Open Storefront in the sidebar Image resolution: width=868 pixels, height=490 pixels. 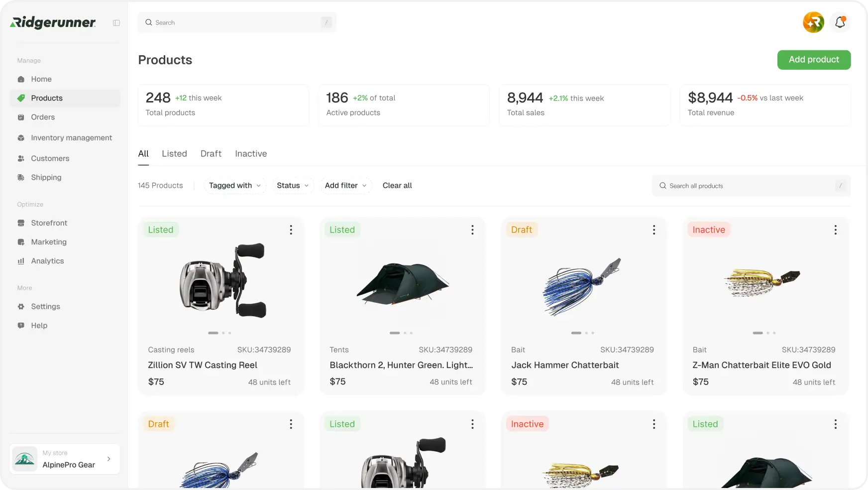(x=65, y=223)
